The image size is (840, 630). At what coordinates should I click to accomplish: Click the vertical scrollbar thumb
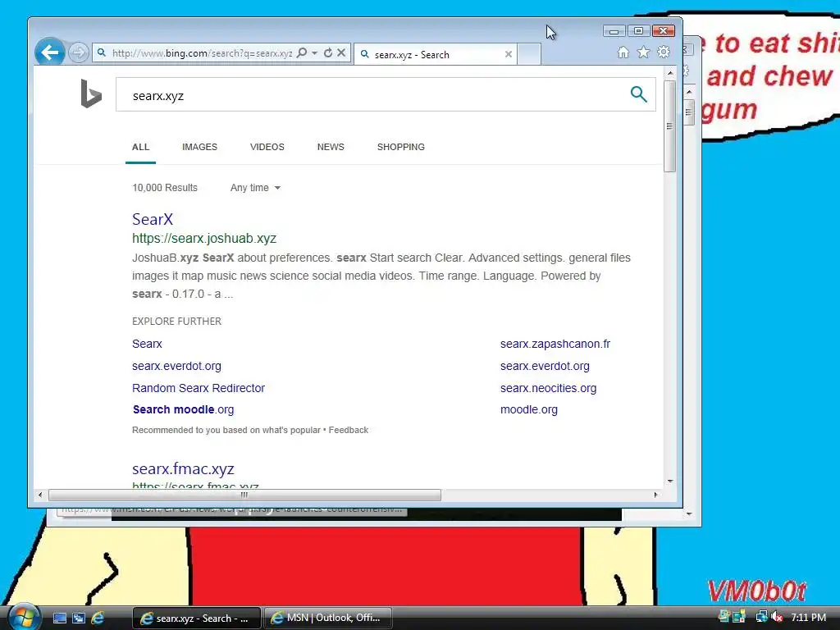click(x=669, y=126)
